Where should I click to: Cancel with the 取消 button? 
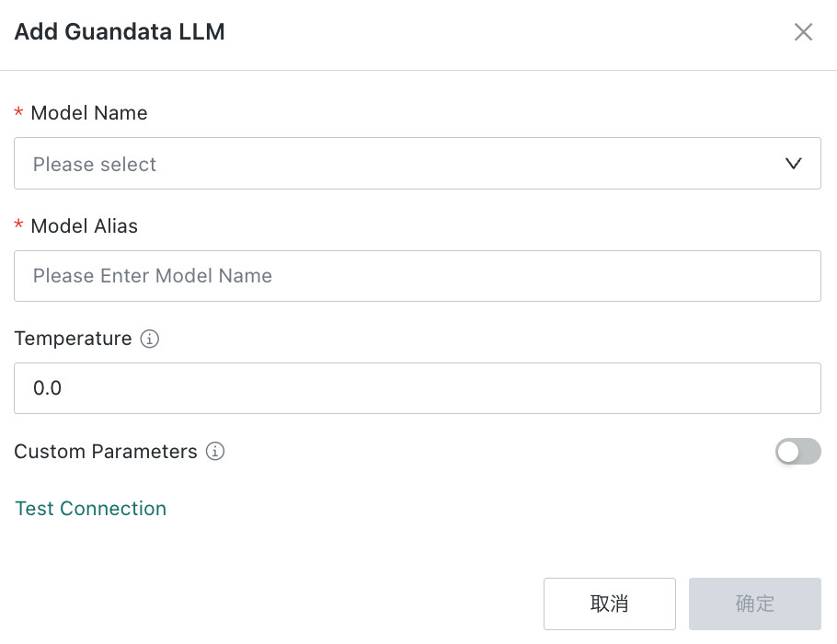610,604
